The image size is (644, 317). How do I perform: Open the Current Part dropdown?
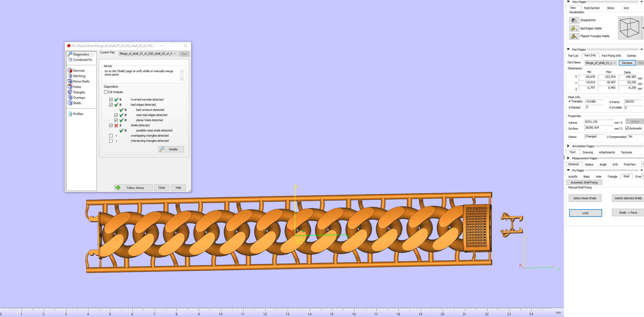point(148,54)
